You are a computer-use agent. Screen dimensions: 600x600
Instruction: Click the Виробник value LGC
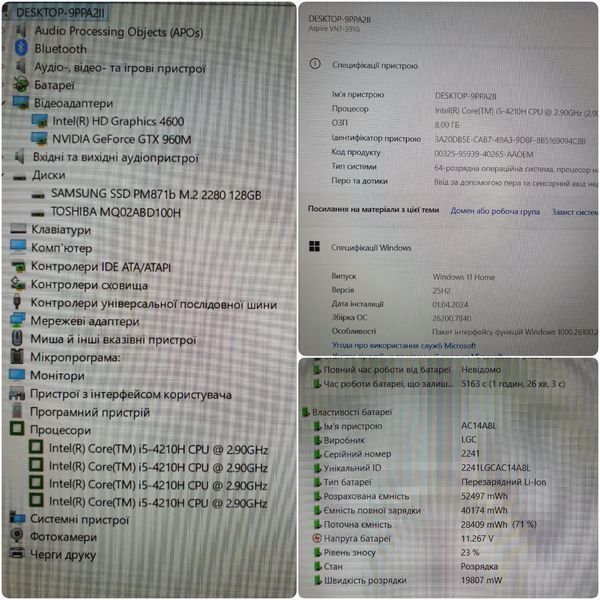coord(469,440)
